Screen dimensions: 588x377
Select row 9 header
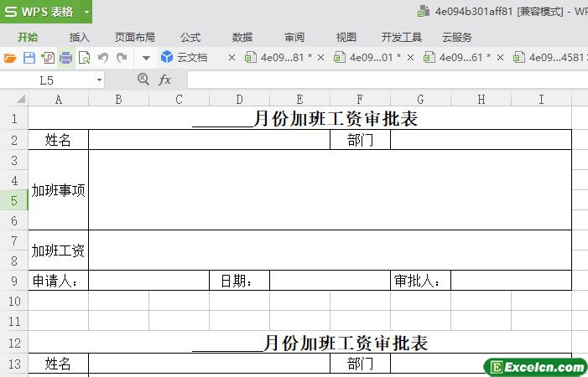(x=14, y=281)
